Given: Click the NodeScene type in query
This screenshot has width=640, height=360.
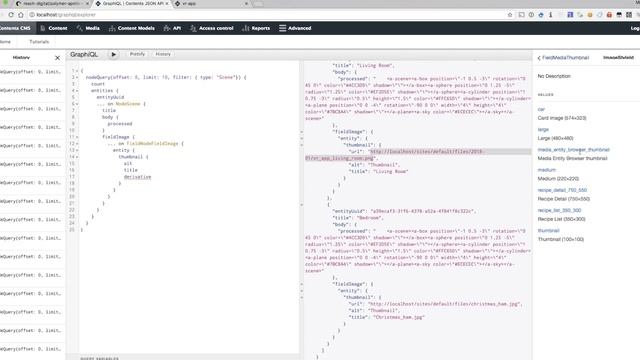Looking at the screenshot, I should [128, 104].
